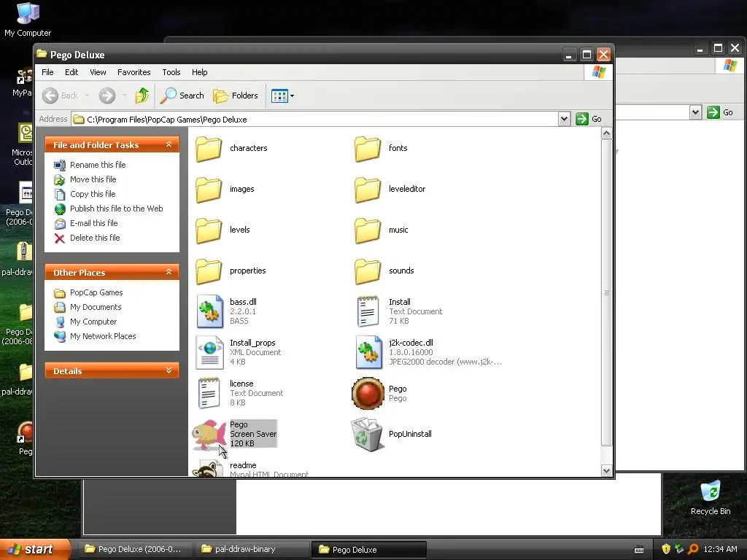Click the magnifier tray icon

[693, 550]
